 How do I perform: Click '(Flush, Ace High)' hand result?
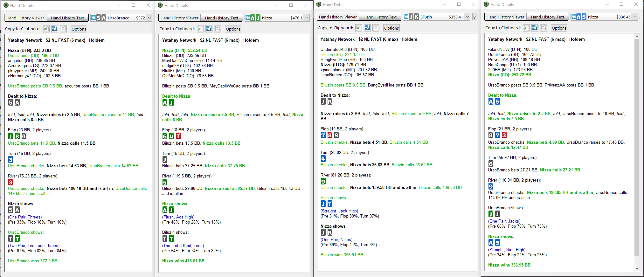point(178,217)
